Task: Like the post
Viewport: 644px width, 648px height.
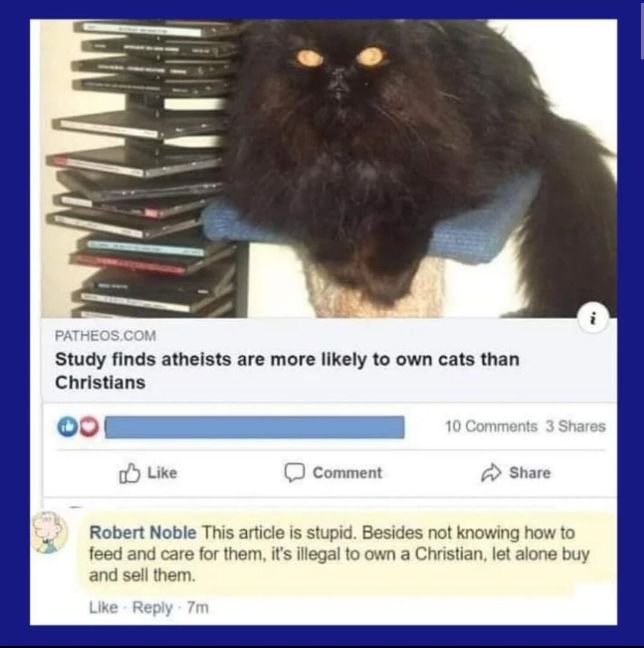Action: pyautogui.click(x=148, y=473)
